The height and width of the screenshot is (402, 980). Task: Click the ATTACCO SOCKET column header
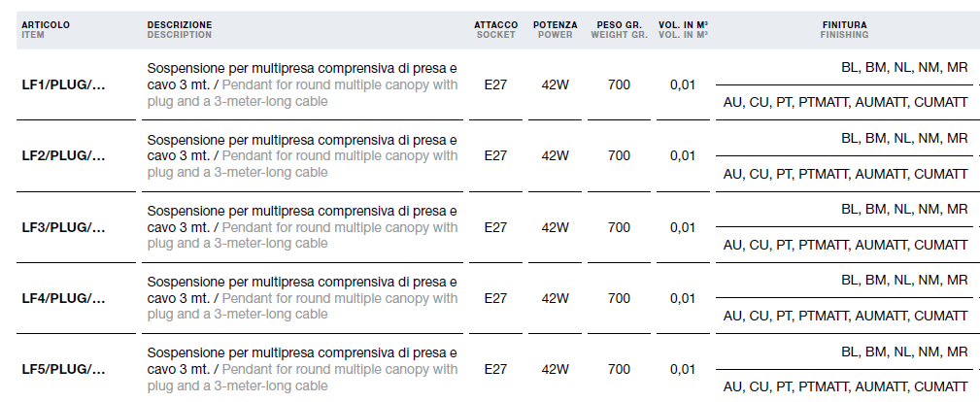[x=495, y=30]
